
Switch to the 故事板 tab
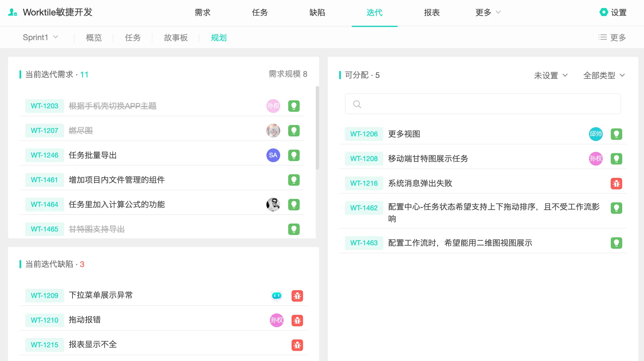coord(176,38)
